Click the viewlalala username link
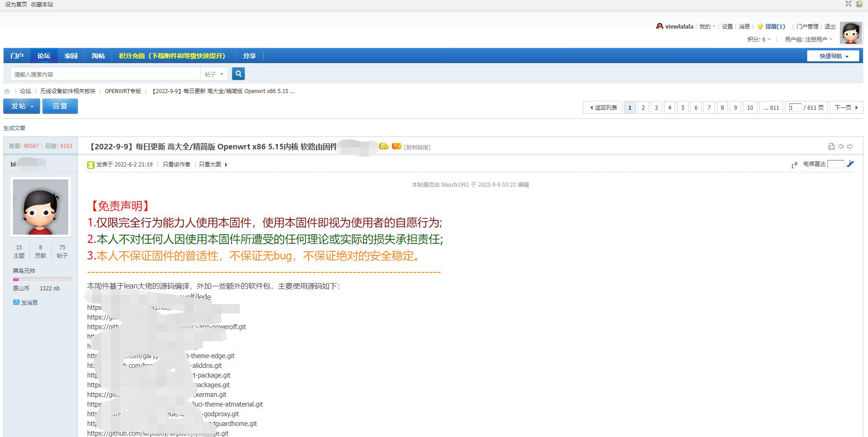Screen dimensions: 868x437 pyautogui.click(x=679, y=27)
